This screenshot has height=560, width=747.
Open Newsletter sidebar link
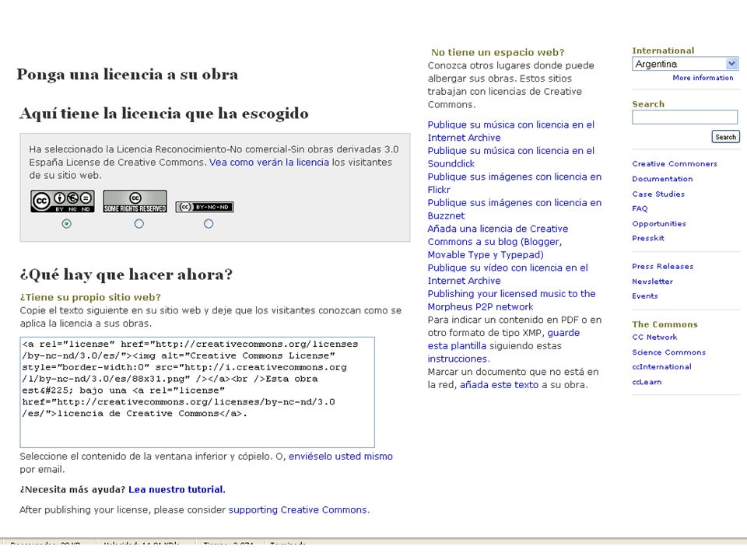coord(652,282)
